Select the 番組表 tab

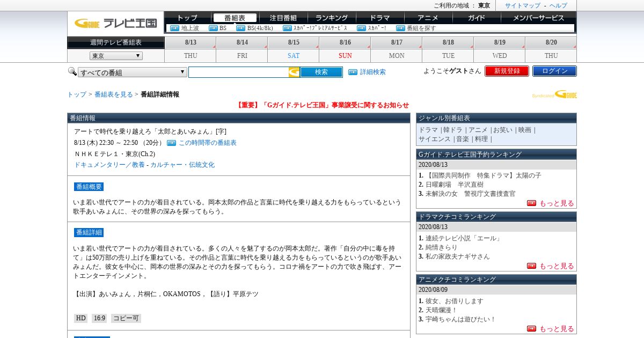pyautogui.click(x=235, y=18)
